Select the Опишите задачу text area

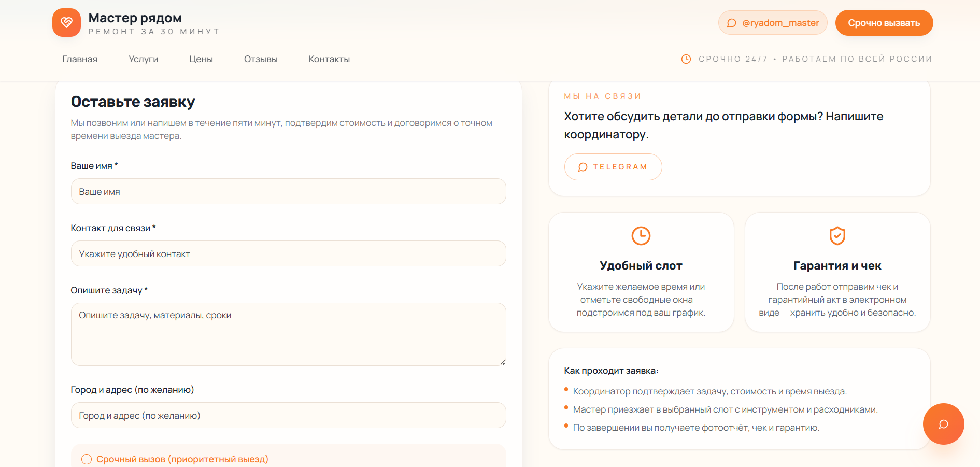(288, 334)
